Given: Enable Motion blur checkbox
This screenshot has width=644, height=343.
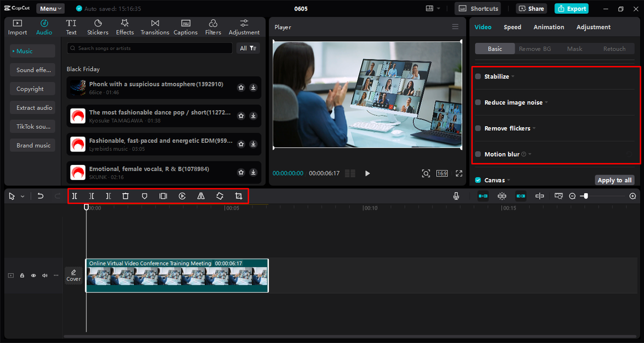Looking at the screenshot, I should coord(478,154).
